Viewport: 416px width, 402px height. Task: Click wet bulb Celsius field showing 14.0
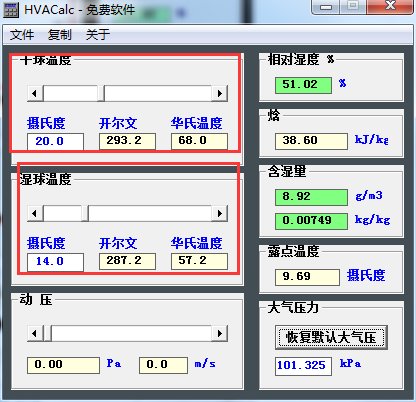[55, 261]
